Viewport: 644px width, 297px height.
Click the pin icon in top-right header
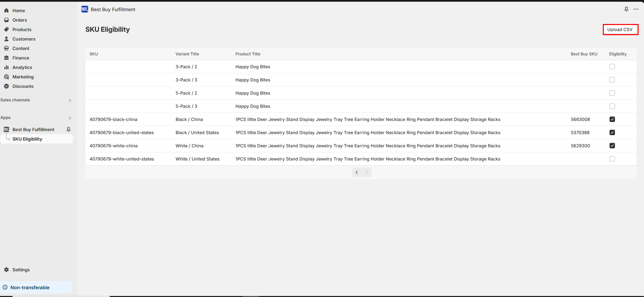click(626, 9)
